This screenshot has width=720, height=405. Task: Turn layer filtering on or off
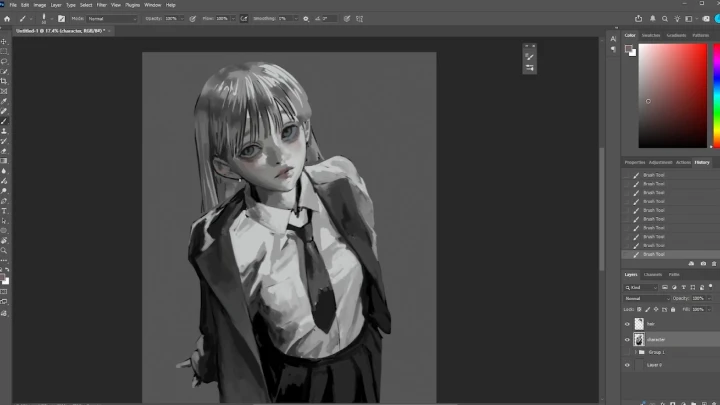coord(711,287)
